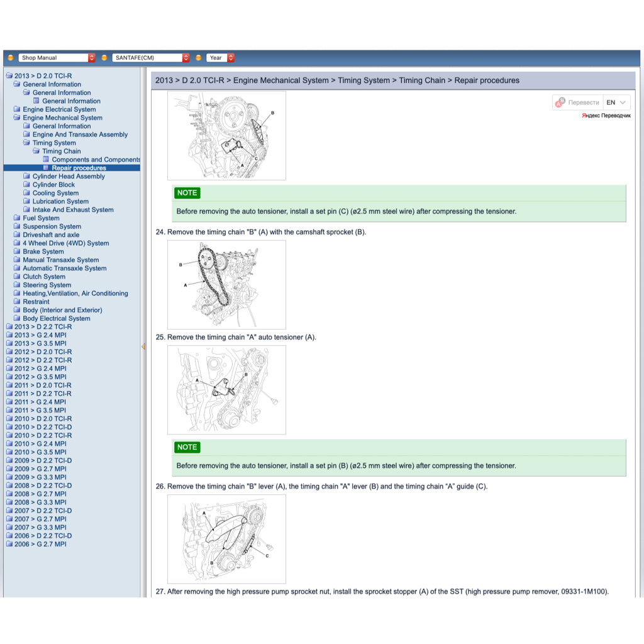Click the folder icon beside Timing Chain
This screenshot has height=644, width=644.
click(x=36, y=151)
